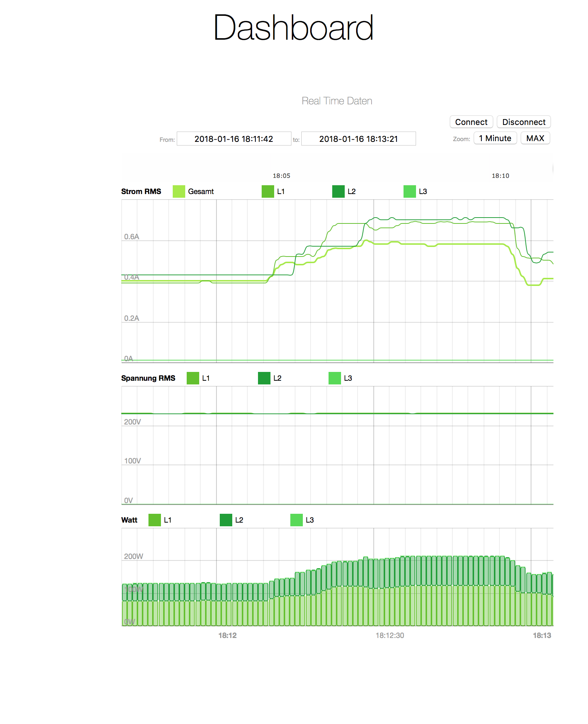
Task: Click the 200W axis label
Action: [133, 556]
